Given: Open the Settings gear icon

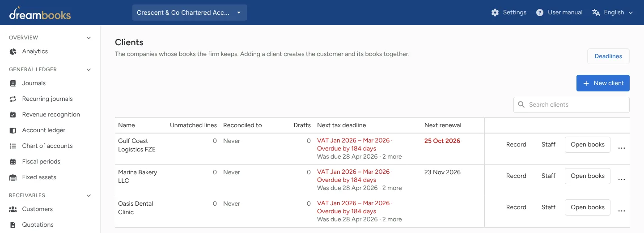Looking at the screenshot, I should click(x=495, y=13).
